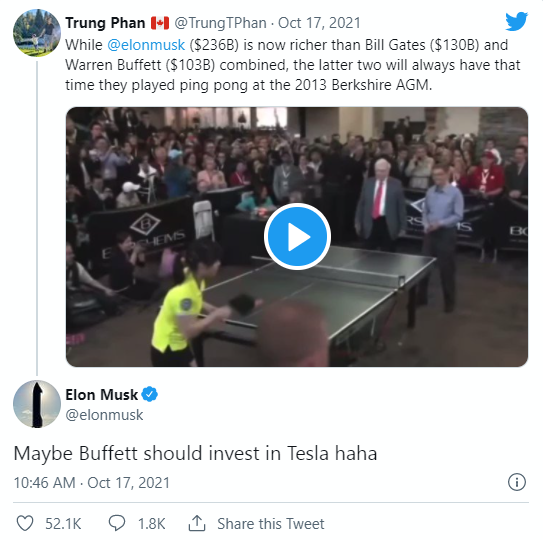Open the @elonmusk mention link
This screenshot has height=540, width=543.
point(146,45)
